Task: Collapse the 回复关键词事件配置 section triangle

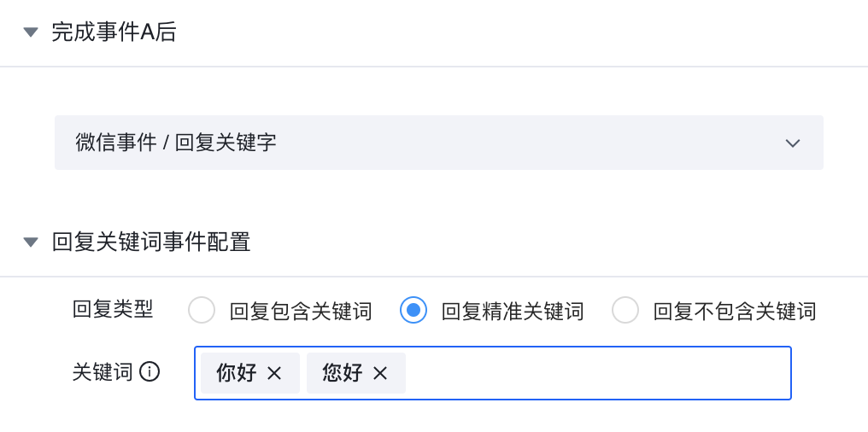Action: (31, 242)
